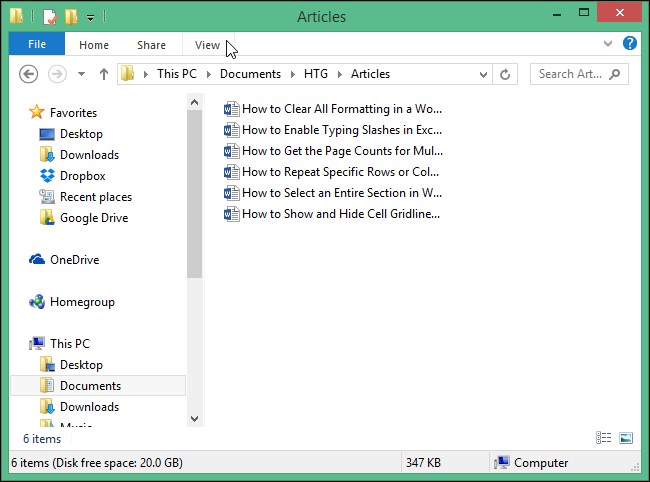Click the Properties quick access toolbar icon
This screenshot has height=482, width=650.
(50, 17)
